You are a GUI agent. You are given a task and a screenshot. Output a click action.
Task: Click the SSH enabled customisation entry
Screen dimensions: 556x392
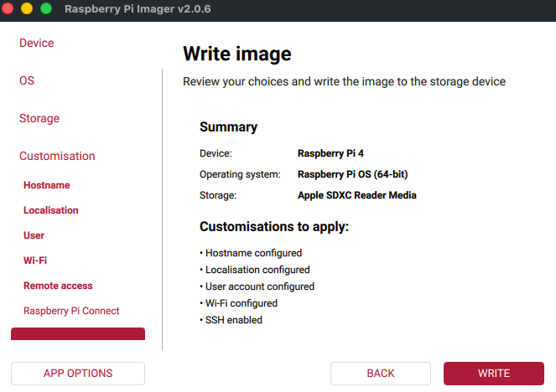(231, 320)
